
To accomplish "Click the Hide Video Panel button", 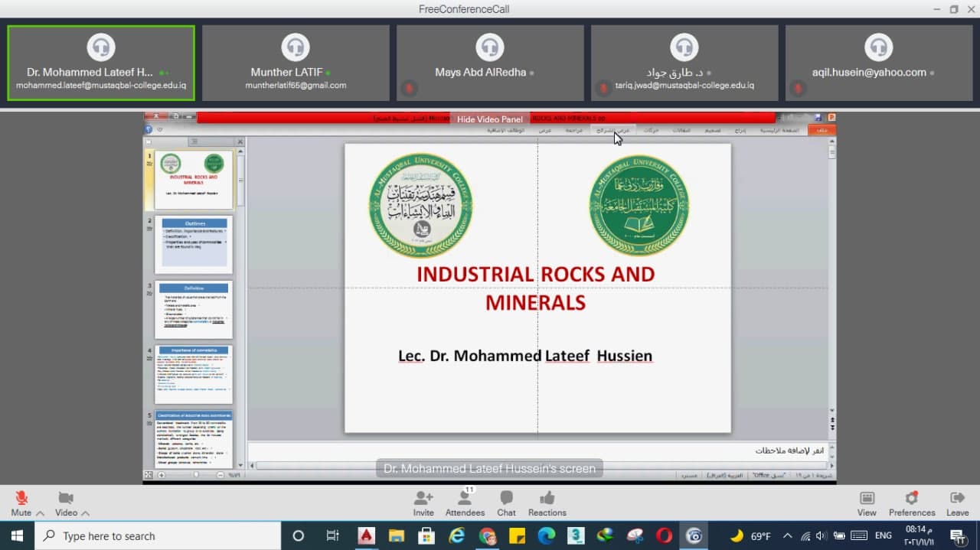I will (490, 119).
